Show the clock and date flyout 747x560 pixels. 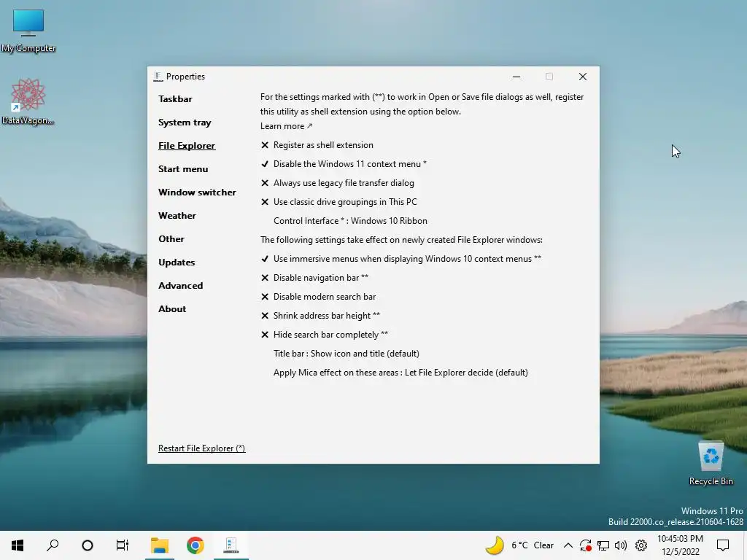pyautogui.click(x=681, y=545)
